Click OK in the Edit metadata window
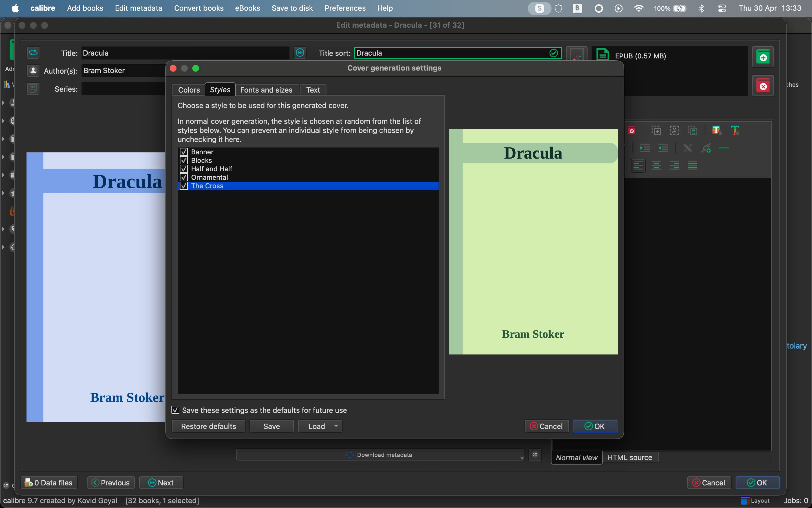 click(x=757, y=483)
